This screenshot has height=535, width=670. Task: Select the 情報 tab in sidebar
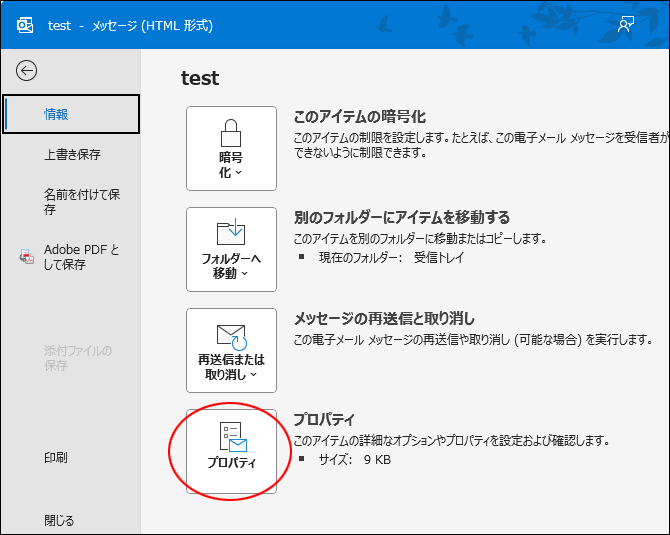(x=56, y=114)
